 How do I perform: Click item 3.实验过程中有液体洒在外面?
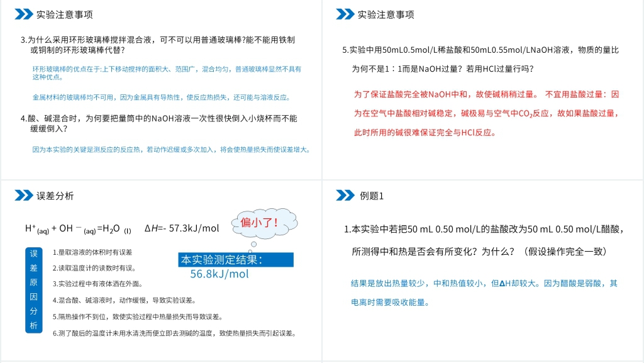(x=97, y=284)
